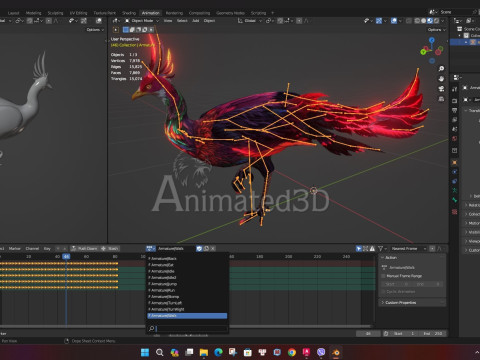Select wireframe viewport shading mode
480x360 pixels.
tap(417, 21)
